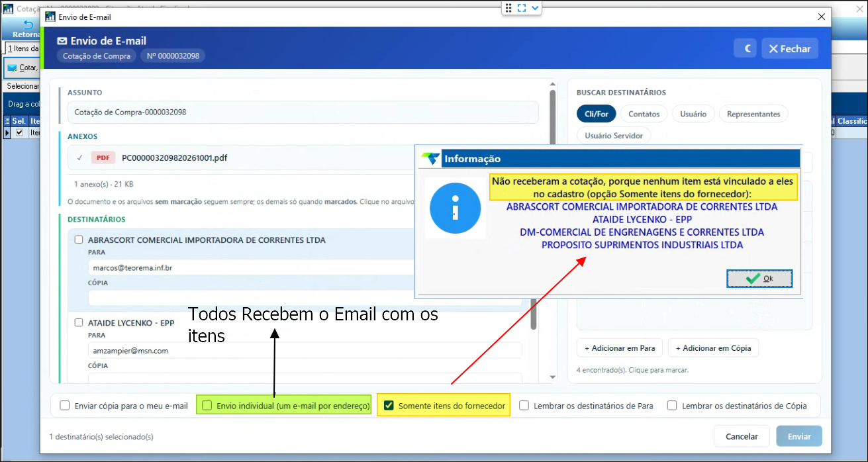
Task: Switch to the Representantes recipient tab
Action: [x=753, y=114]
